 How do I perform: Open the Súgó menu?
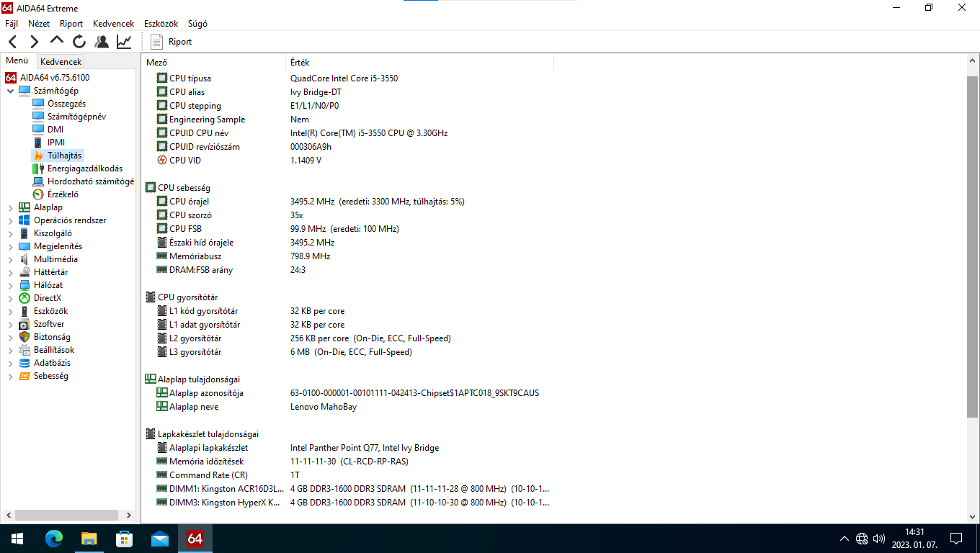tap(197, 24)
